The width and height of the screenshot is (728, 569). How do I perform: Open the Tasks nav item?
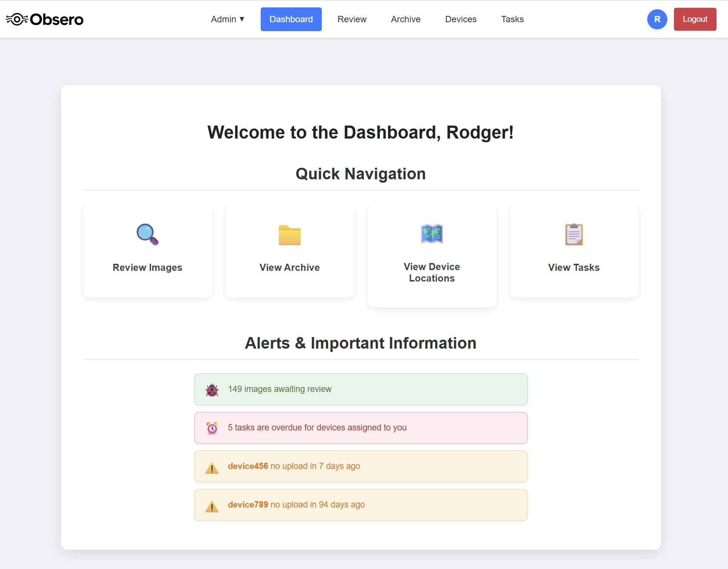click(x=512, y=19)
